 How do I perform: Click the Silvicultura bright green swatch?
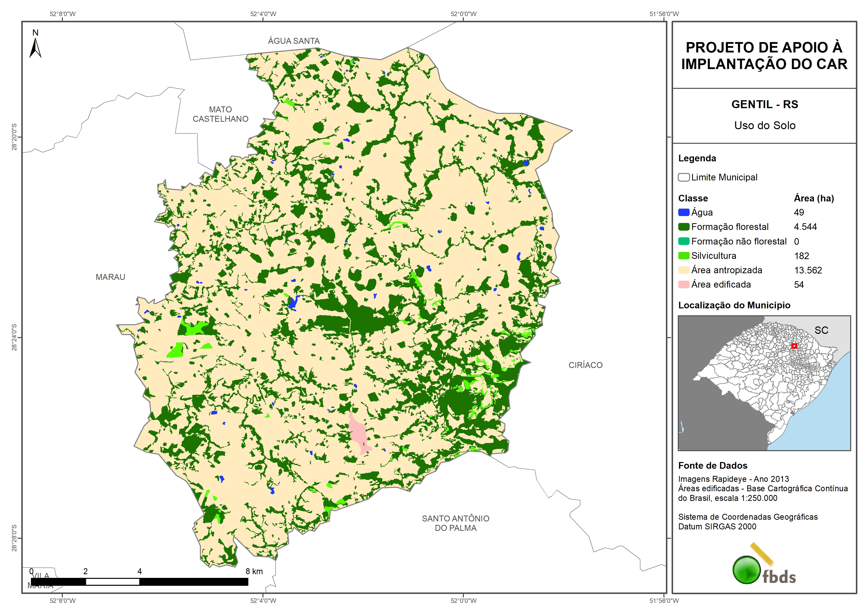click(x=683, y=256)
